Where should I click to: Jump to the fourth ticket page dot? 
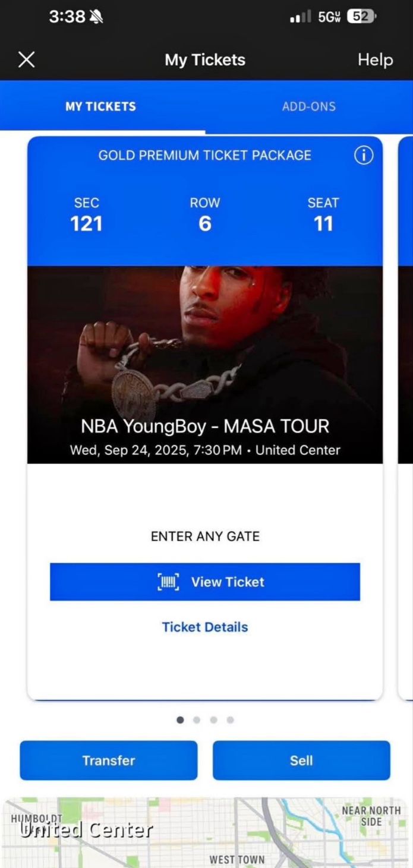pos(230,720)
